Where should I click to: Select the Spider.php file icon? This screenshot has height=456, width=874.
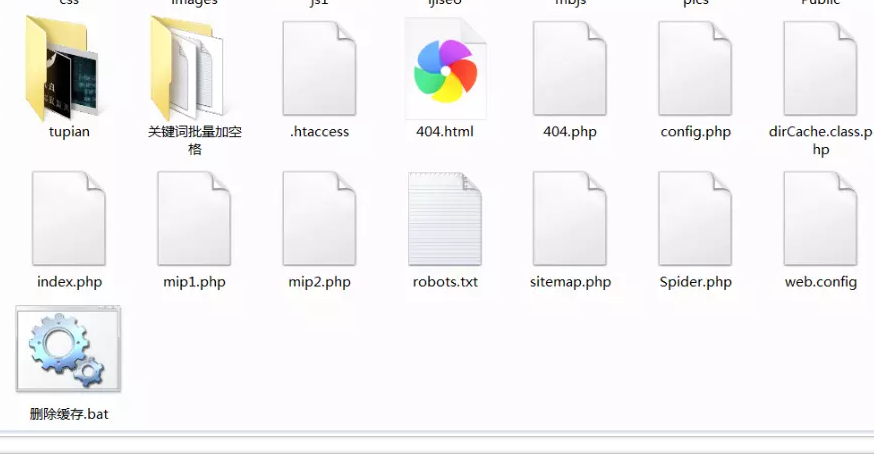pyautogui.click(x=695, y=218)
